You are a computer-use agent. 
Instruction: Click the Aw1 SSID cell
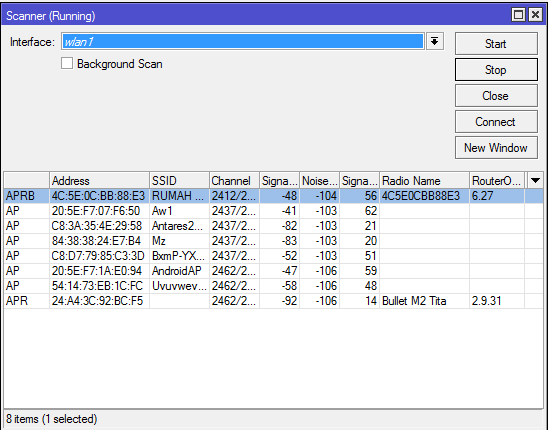[179, 211]
